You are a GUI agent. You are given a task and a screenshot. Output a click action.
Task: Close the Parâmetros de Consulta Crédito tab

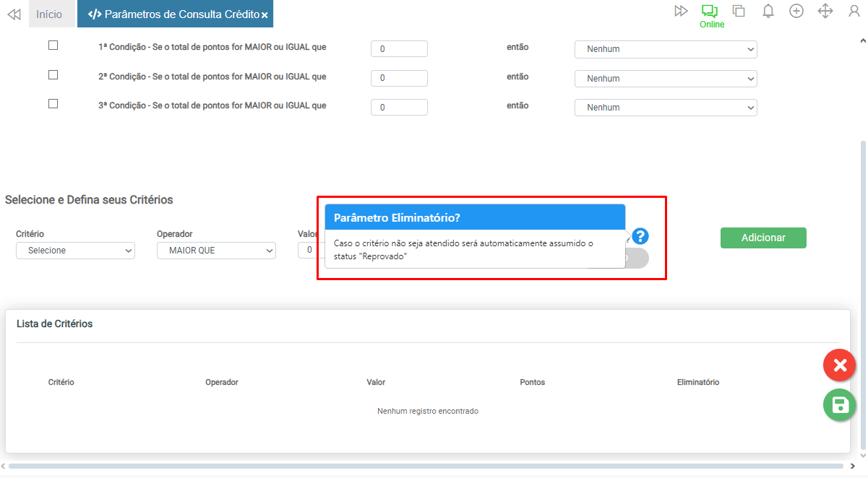(265, 15)
